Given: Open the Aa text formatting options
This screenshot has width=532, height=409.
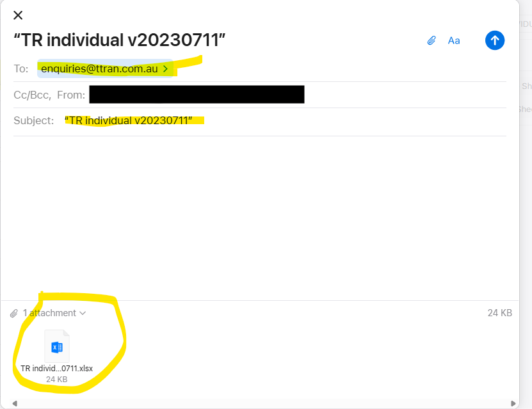Looking at the screenshot, I should point(454,41).
